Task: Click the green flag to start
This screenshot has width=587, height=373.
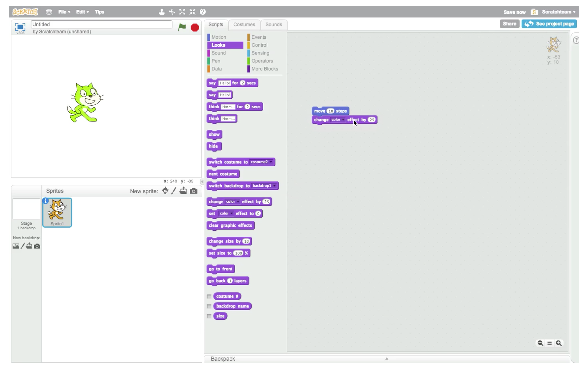Action: 182,27
